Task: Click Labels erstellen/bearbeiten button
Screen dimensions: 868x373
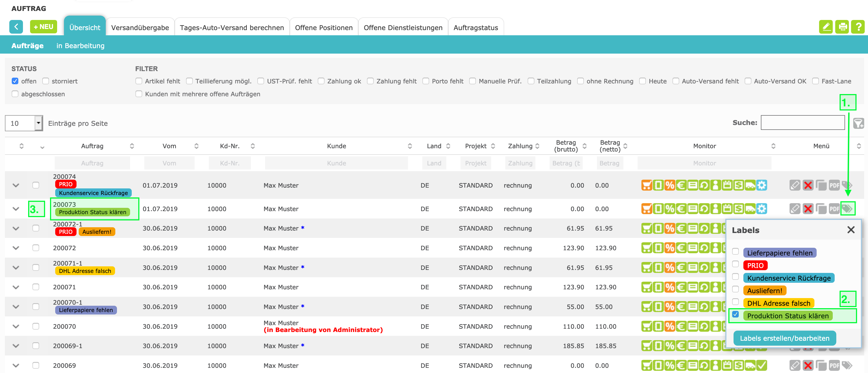Action: 784,338
